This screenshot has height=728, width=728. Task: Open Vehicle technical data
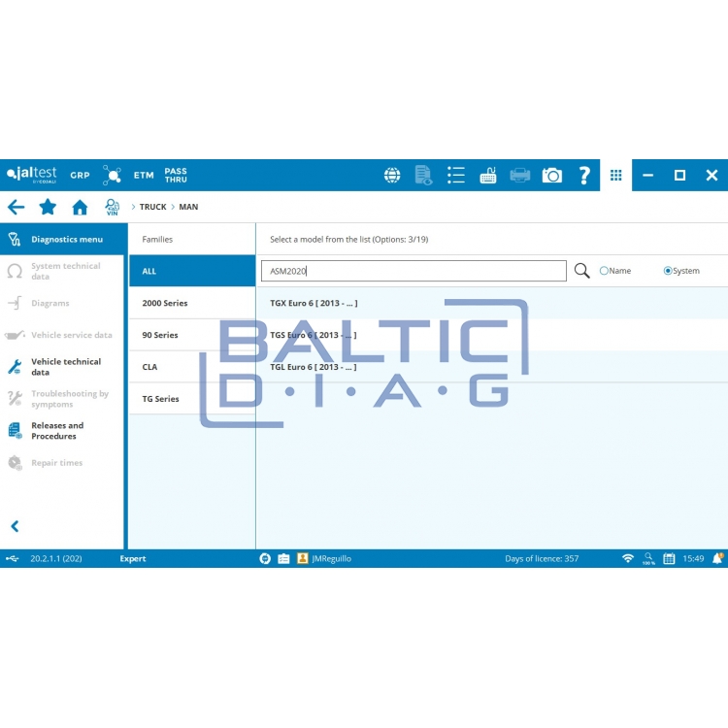point(62,367)
